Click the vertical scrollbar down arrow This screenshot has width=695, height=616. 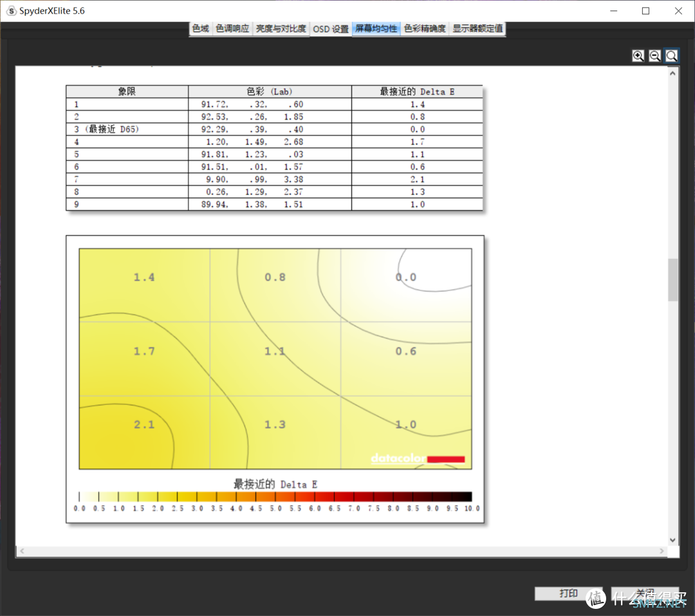673,539
